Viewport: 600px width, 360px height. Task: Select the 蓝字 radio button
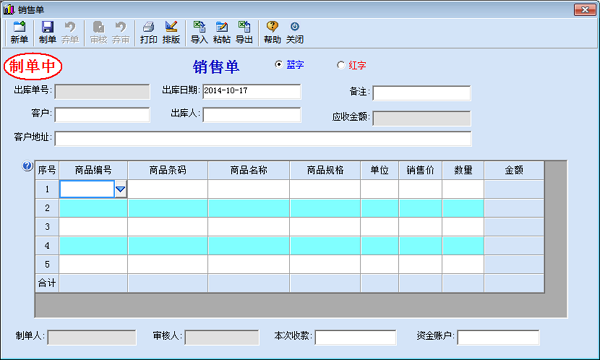279,65
